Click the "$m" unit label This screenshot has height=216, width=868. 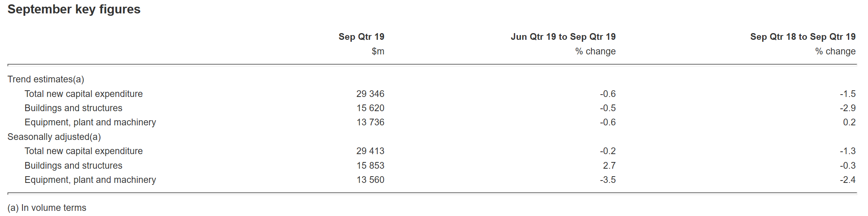(378, 51)
